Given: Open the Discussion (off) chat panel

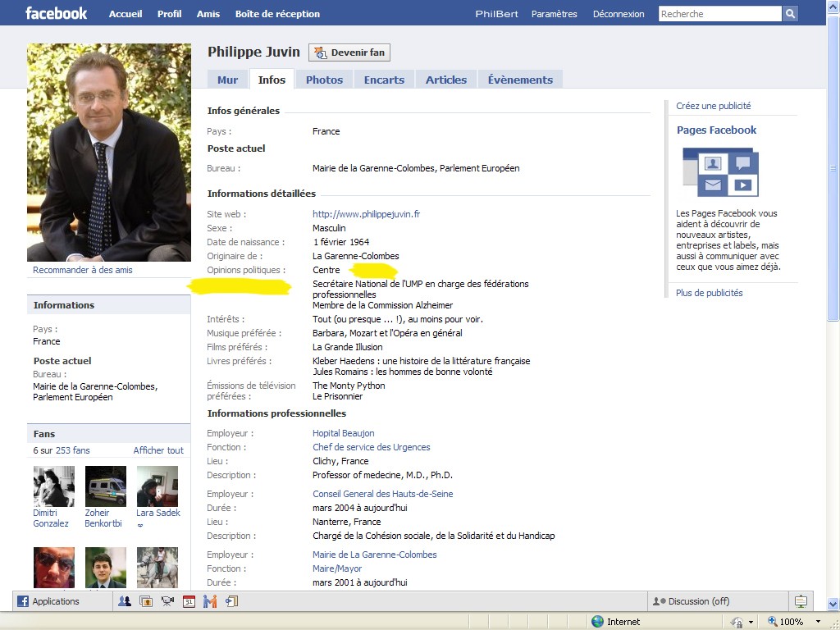Looking at the screenshot, I should pos(718,601).
